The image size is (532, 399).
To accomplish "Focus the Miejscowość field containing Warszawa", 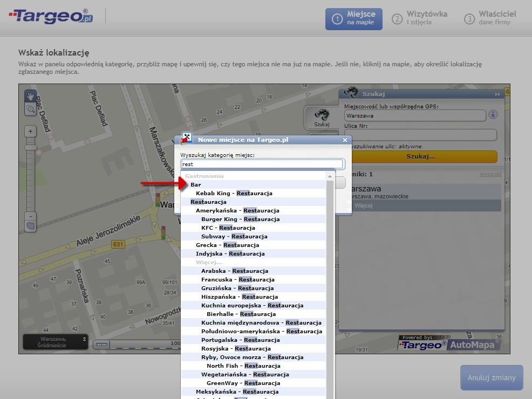I will (415, 115).
